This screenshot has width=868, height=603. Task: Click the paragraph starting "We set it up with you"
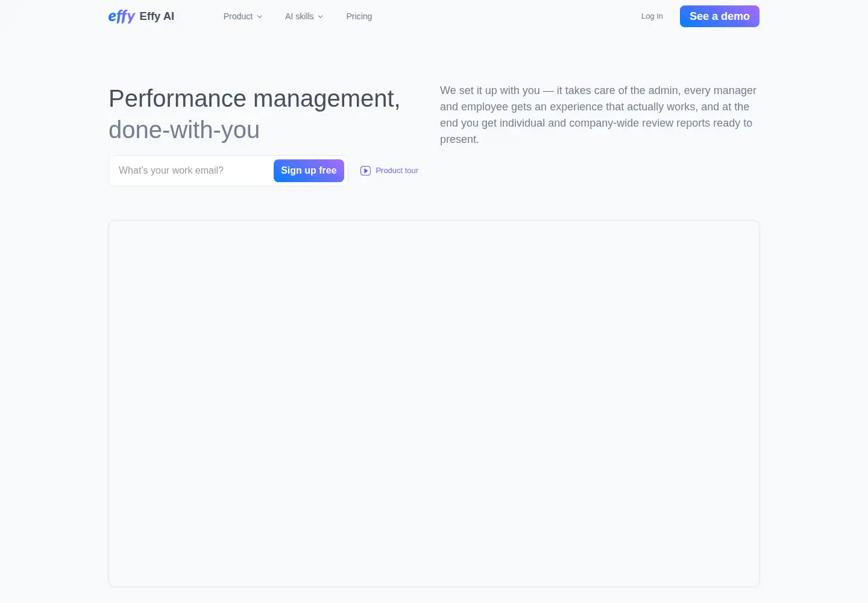[599, 115]
